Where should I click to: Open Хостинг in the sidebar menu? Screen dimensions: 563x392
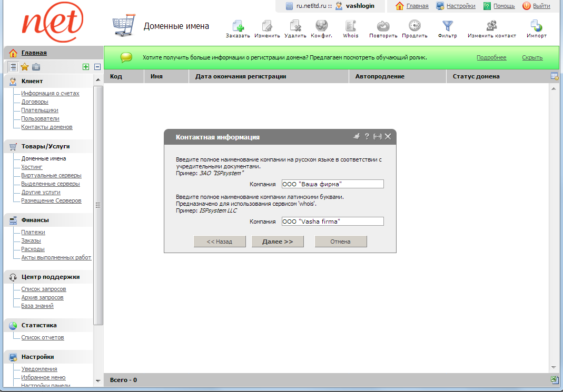32,167
